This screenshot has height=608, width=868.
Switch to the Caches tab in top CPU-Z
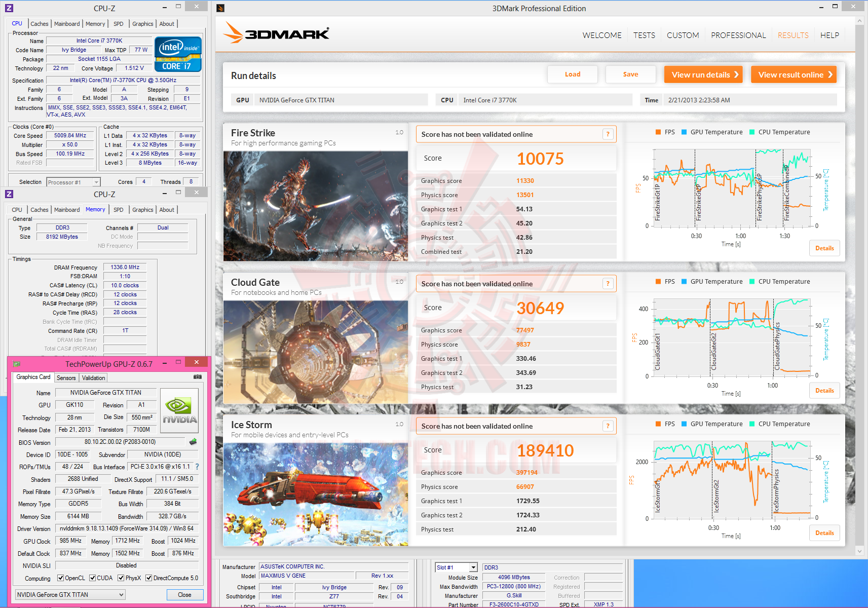pos(40,24)
